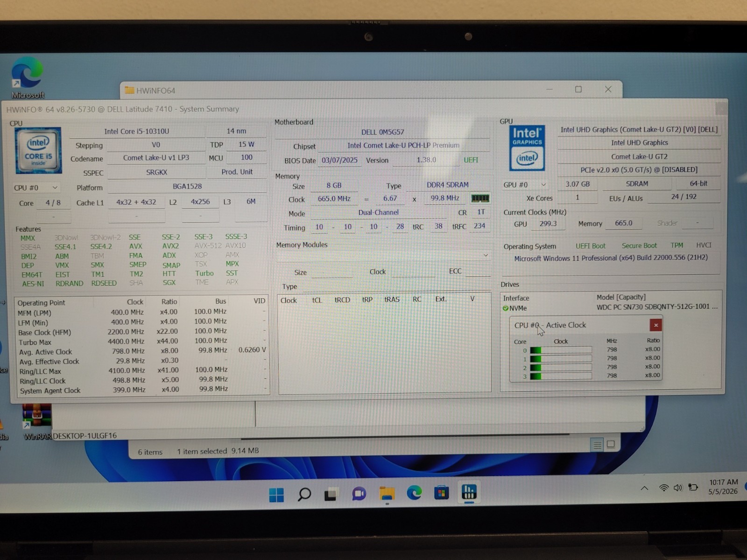Click the AVX2 feature label
Screen dimensions: 747x560
point(170,246)
